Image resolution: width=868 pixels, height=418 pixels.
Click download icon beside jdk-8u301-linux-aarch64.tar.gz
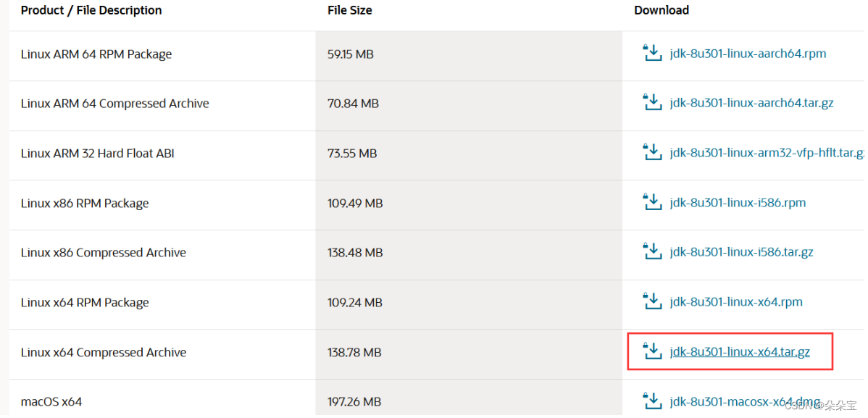coord(652,102)
